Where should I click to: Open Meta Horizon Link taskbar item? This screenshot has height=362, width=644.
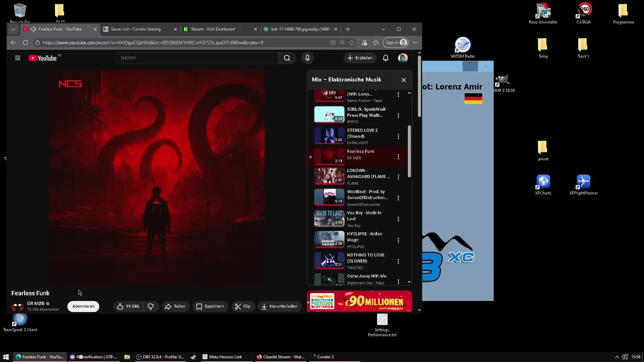tap(222, 357)
